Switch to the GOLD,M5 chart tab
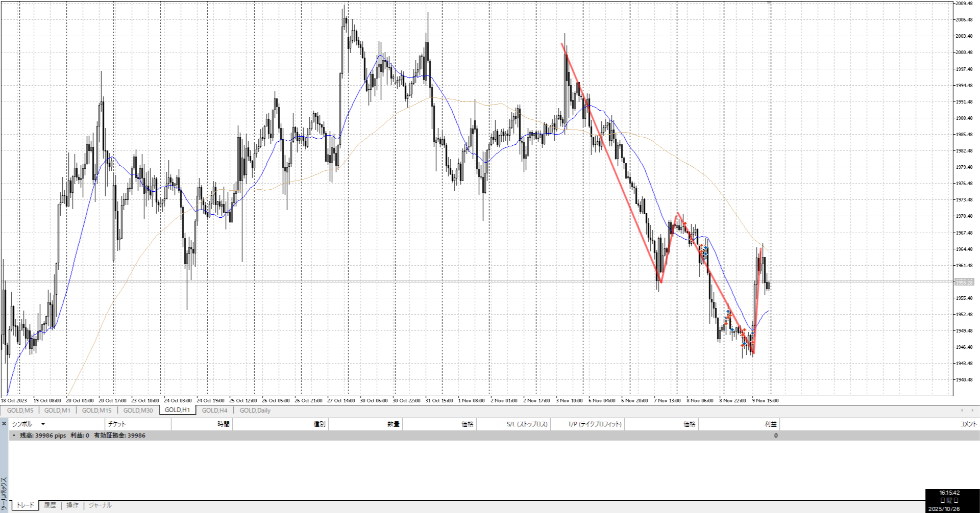 coord(20,411)
